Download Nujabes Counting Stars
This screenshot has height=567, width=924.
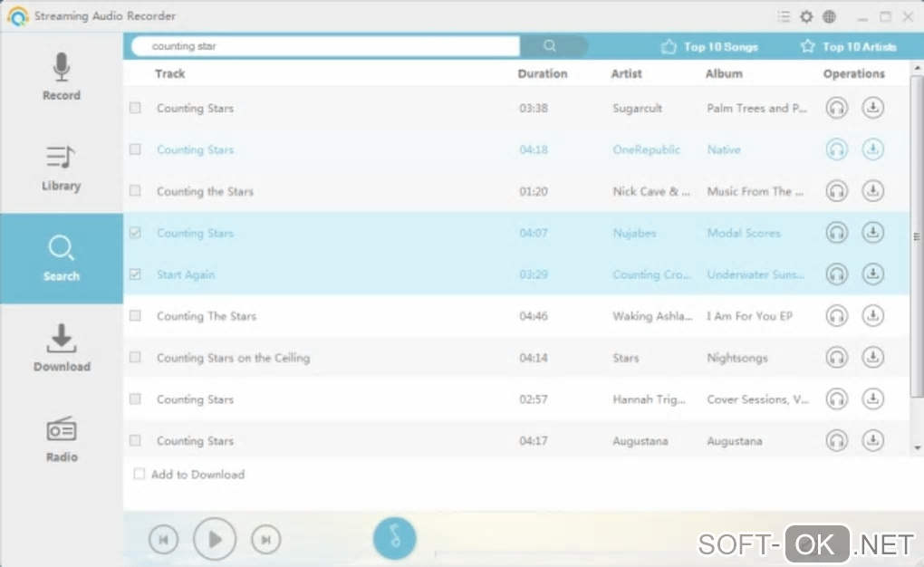click(x=872, y=233)
